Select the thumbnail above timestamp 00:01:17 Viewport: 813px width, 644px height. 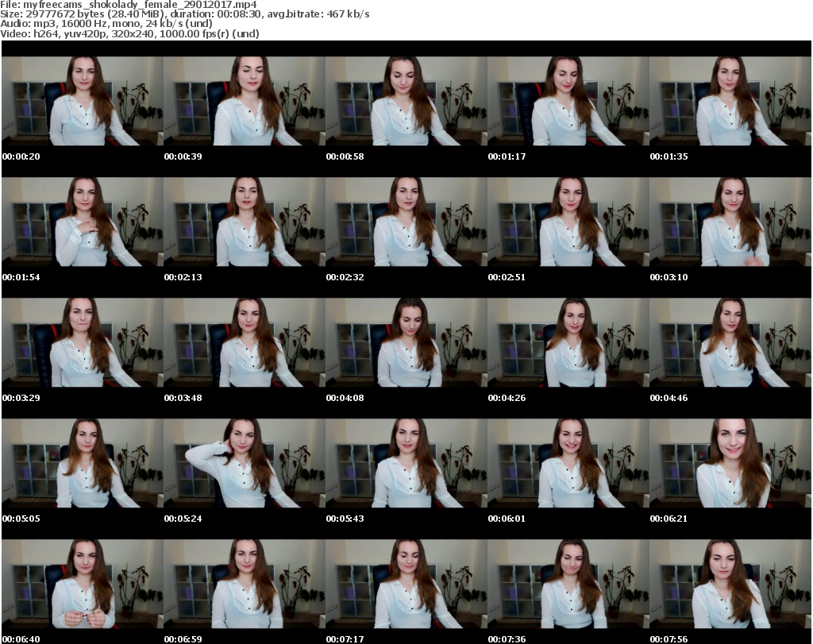coord(568,101)
